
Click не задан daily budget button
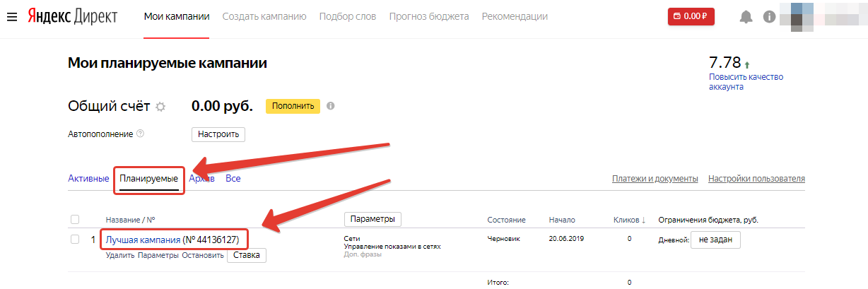pyautogui.click(x=716, y=240)
